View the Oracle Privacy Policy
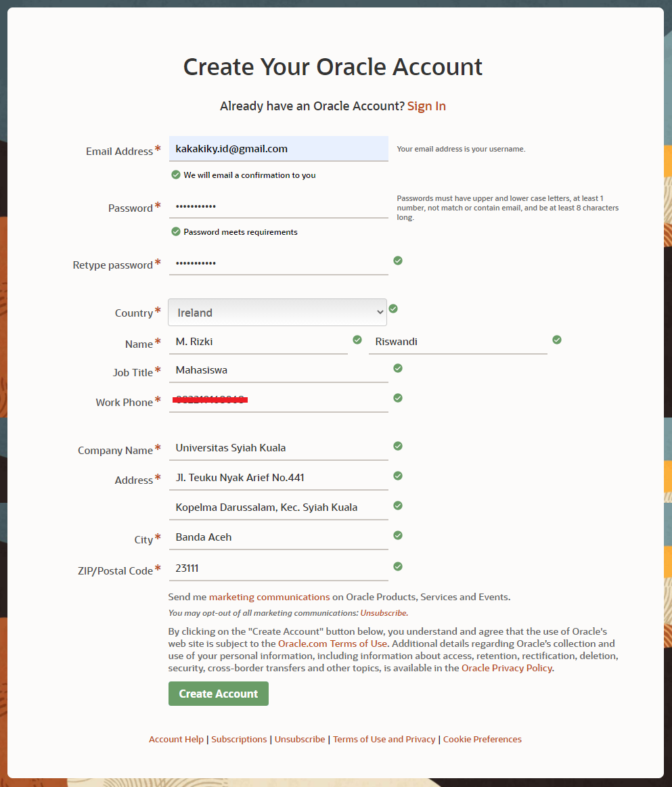The width and height of the screenshot is (672, 787). [x=506, y=667]
